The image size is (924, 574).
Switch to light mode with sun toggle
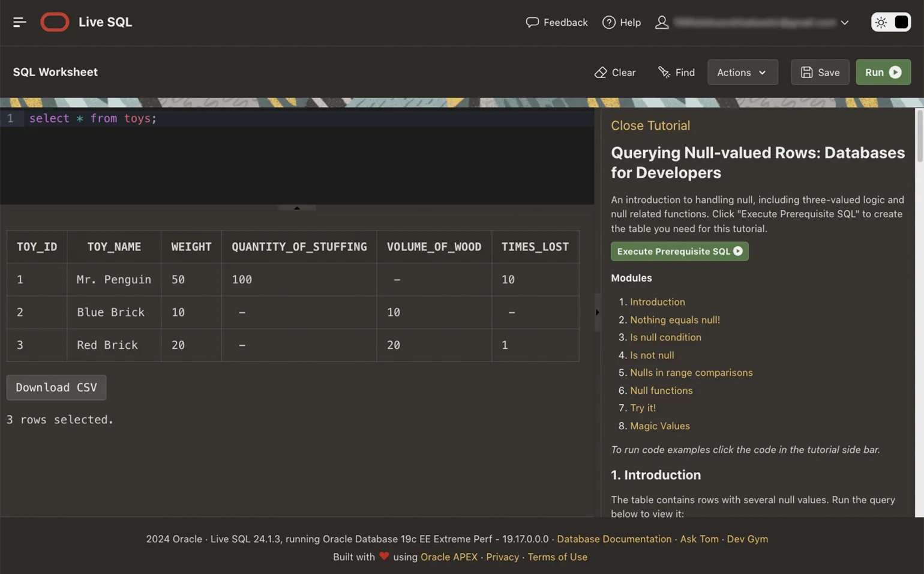tap(881, 22)
